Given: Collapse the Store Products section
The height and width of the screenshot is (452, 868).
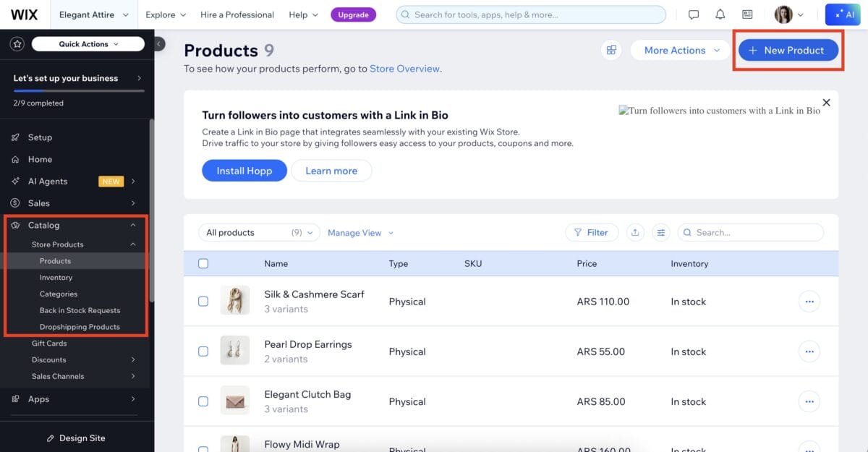Looking at the screenshot, I should [132, 244].
